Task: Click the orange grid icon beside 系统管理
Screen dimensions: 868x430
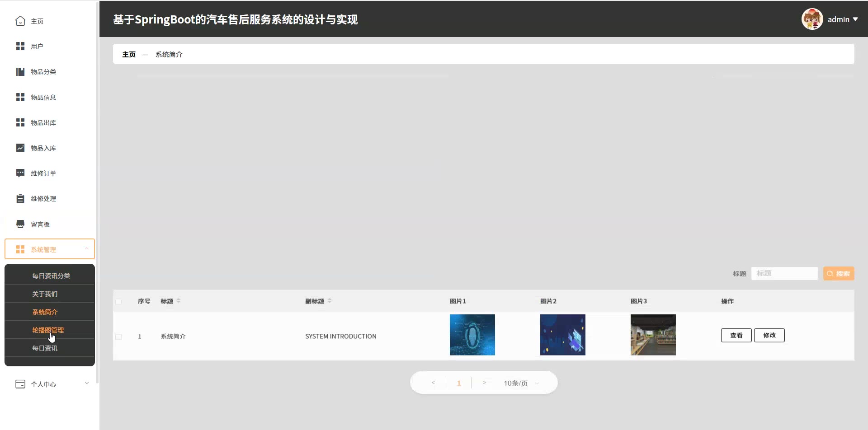Action: point(20,250)
